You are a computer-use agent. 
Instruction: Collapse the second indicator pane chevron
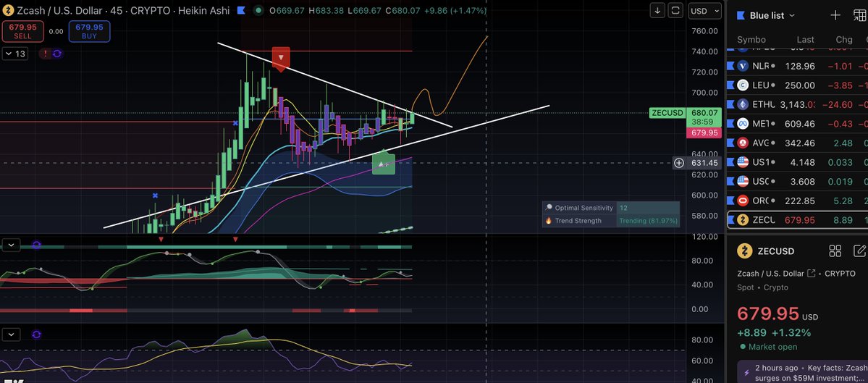pos(11,334)
